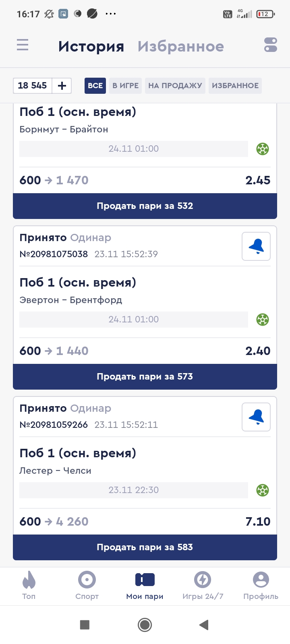Screen dimensions: 290x644
Task: Enable notifications for Leicester – Chelsea bet
Action: [x=256, y=417]
